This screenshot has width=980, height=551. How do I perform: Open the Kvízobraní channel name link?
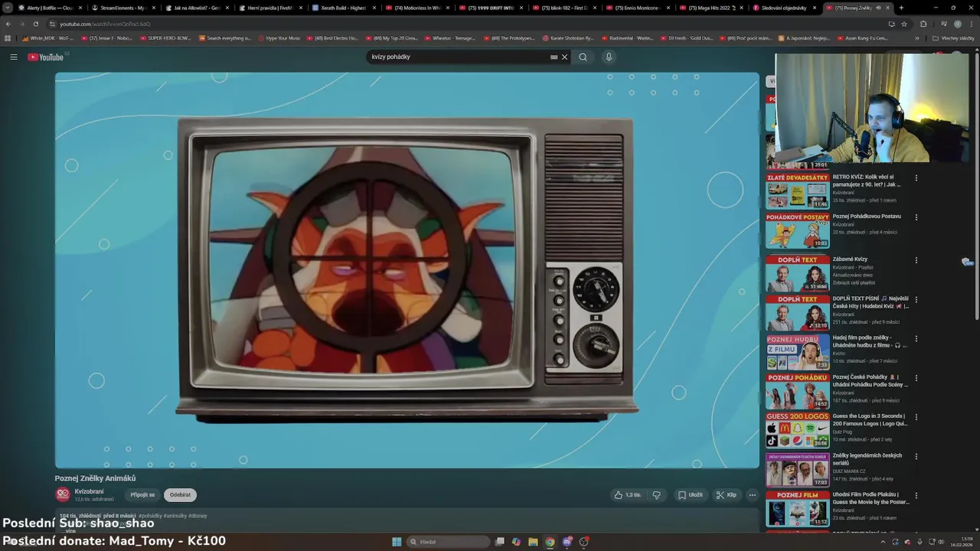pos(89,491)
